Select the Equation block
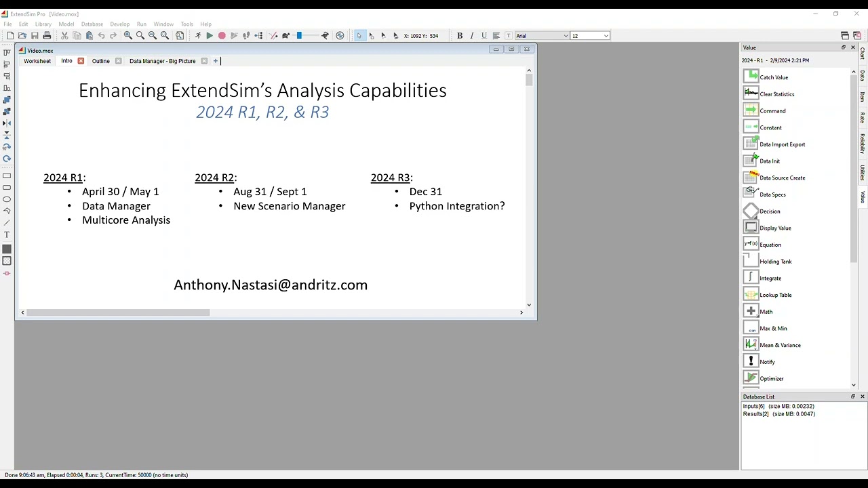This screenshot has width=868, height=488. (770, 245)
